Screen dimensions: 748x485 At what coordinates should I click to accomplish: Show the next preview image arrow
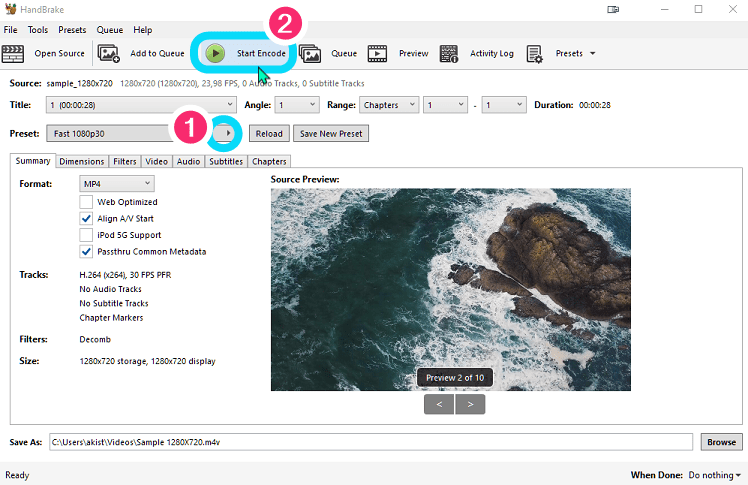pos(470,404)
